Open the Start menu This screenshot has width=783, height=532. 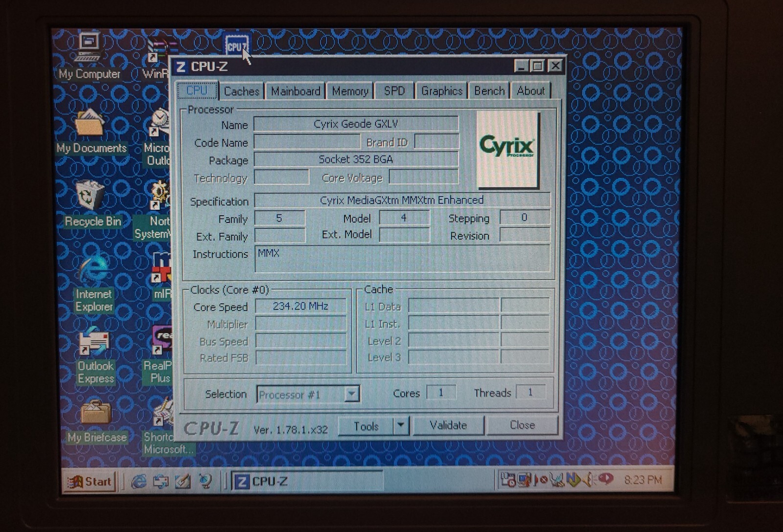point(90,482)
